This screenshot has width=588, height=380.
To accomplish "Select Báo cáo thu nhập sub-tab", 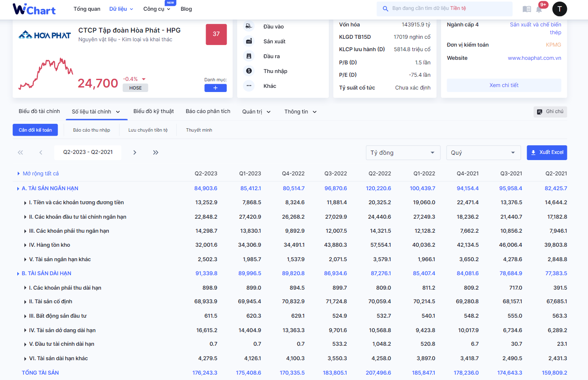I will click(91, 130).
